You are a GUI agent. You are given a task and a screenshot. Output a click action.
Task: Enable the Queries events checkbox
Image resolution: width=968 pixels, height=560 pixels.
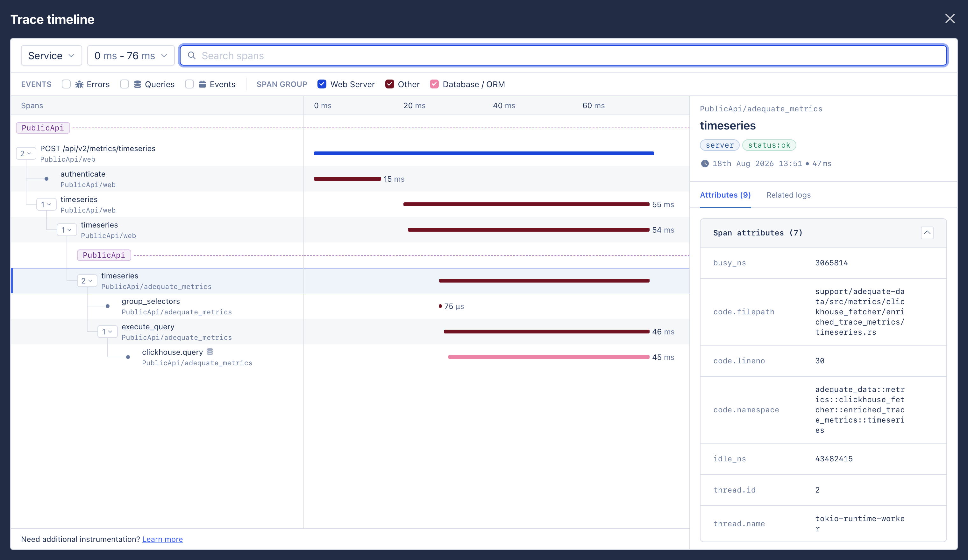click(124, 84)
